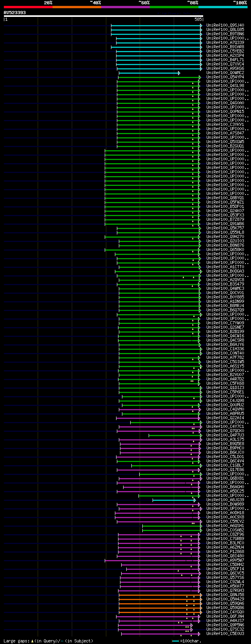Viewport: 251px width, 644px height.
Task: Select the UniRef100_C1H336 label
Action: click(225, 349)
